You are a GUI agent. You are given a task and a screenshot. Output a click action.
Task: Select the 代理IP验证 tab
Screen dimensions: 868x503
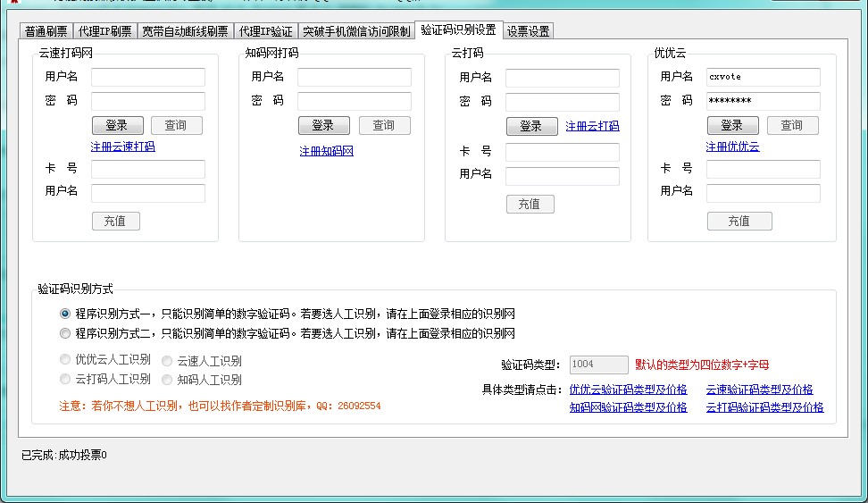click(x=265, y=31)
